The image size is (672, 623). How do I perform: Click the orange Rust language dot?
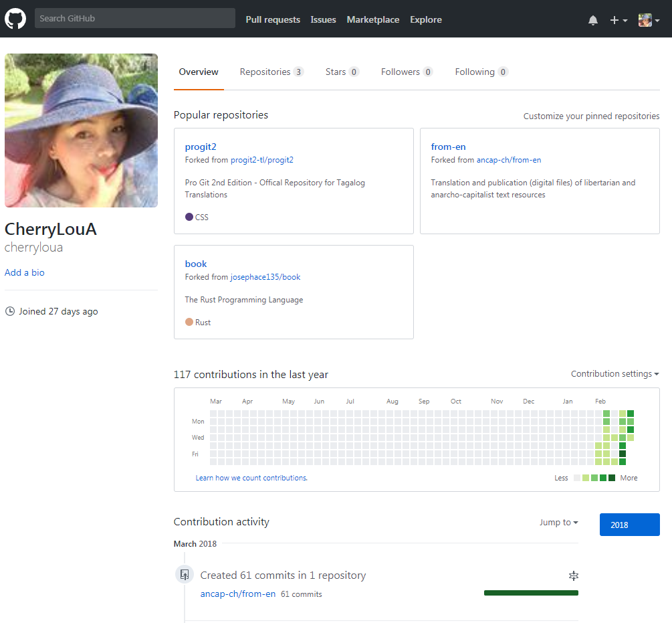point(189,322)
